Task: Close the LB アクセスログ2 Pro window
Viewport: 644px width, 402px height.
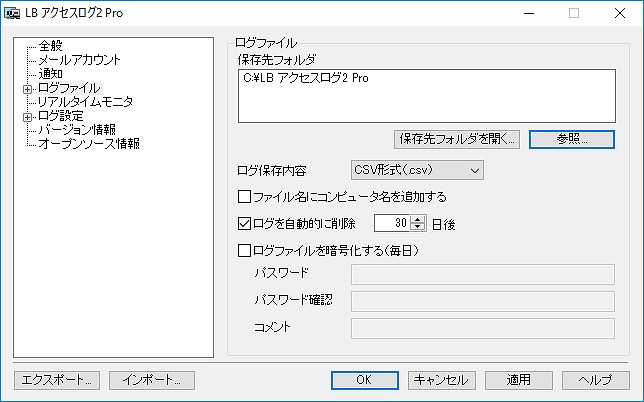Action: 620,14
